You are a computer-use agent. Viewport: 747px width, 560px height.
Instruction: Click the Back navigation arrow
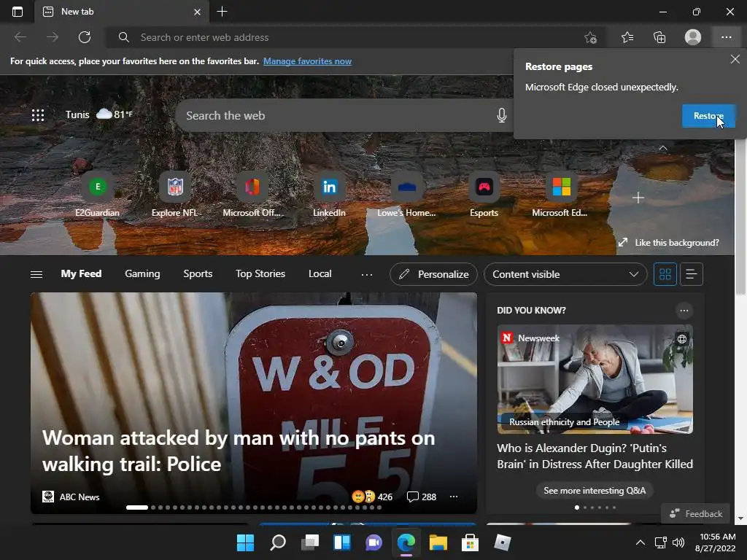(x=20, y=37)
